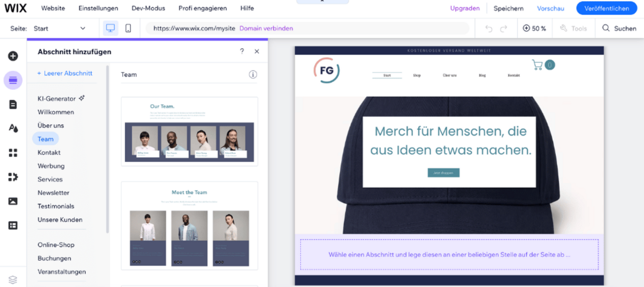Click the redo arrow
644x287 pixels.
click(x=504, y=28)
